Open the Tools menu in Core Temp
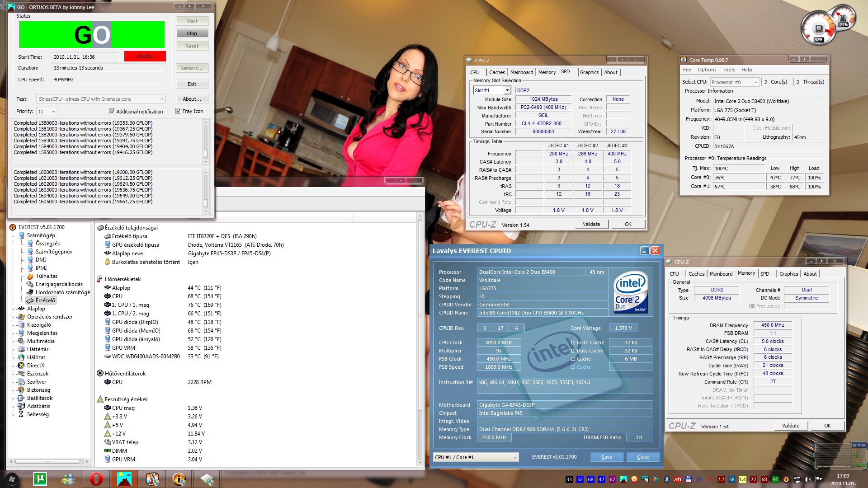This screenshot has height=488, width=868. pyautogui.click(x=728, y=70)
